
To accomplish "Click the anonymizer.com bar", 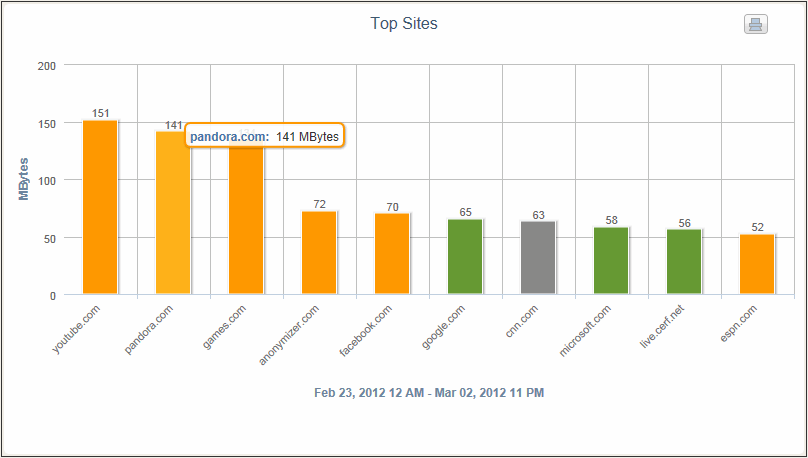I will pos(319,252).
